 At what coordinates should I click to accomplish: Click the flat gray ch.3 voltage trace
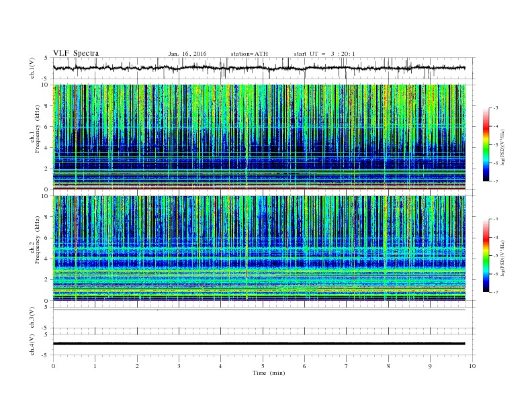tap(259, 310)
